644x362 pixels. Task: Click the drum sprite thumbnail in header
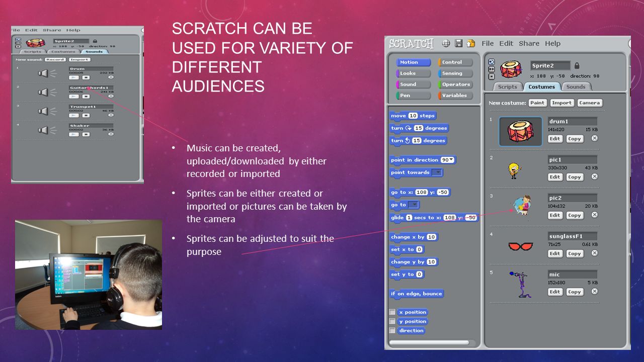pos(512,69)
